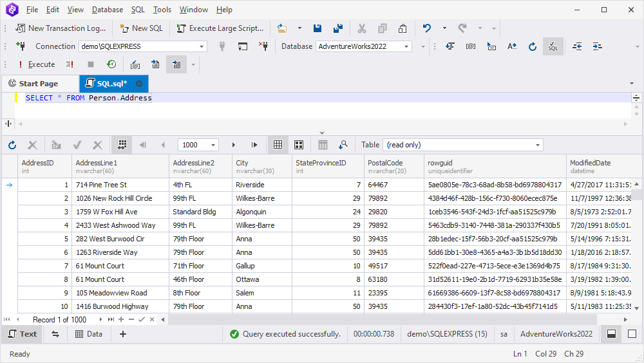
Task: Click the Undo arrow icon
Action: coord(427,28)
